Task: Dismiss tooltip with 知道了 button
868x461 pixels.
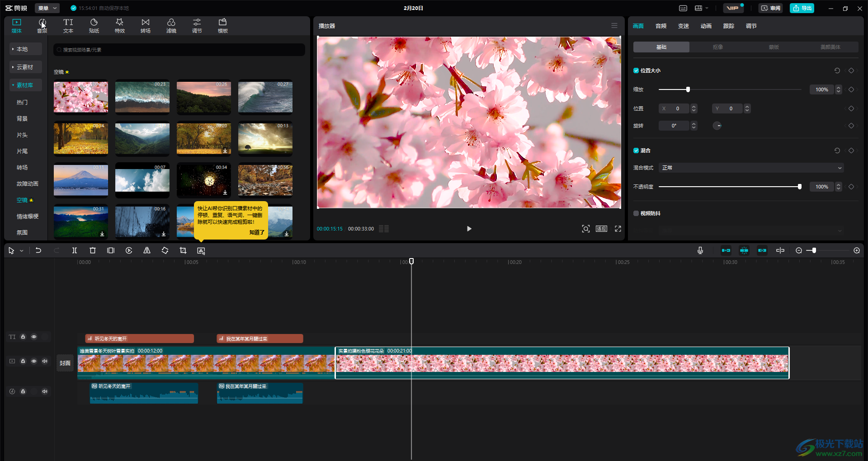Action: coord(257,232)
